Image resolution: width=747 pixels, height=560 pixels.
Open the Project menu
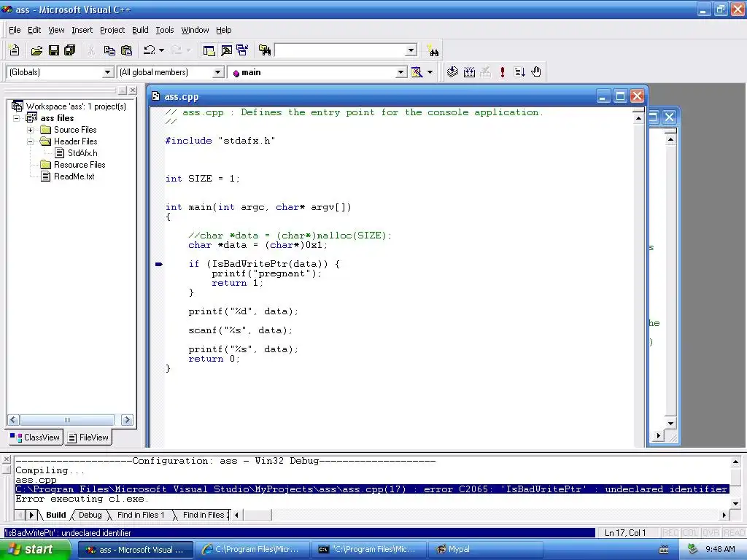coord(112,30)
